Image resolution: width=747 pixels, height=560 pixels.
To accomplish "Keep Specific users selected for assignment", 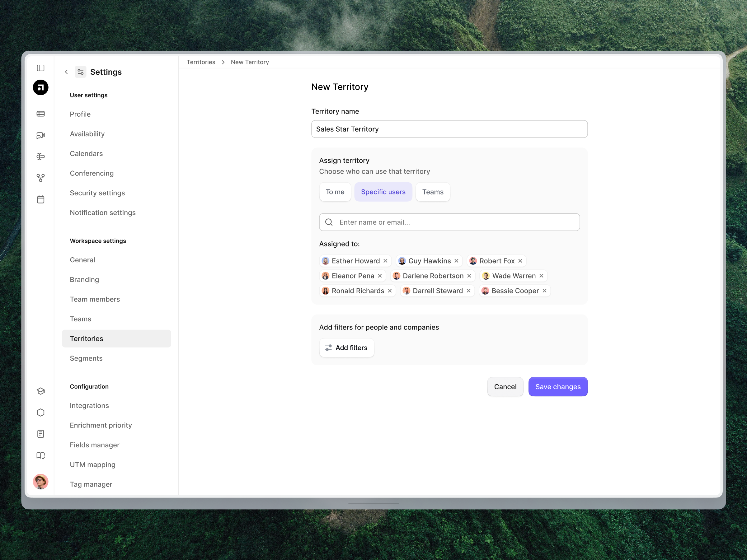I will tap(383, 192).
